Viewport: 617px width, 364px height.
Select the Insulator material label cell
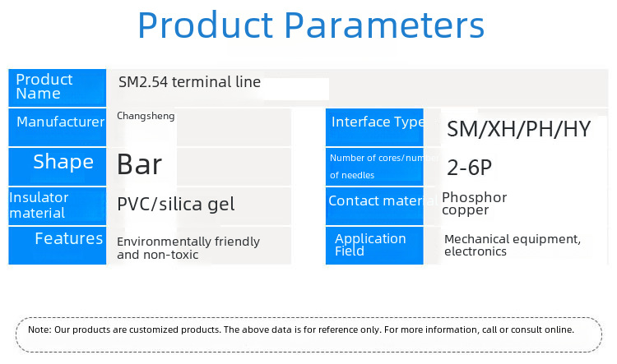[x=58, y=206]
